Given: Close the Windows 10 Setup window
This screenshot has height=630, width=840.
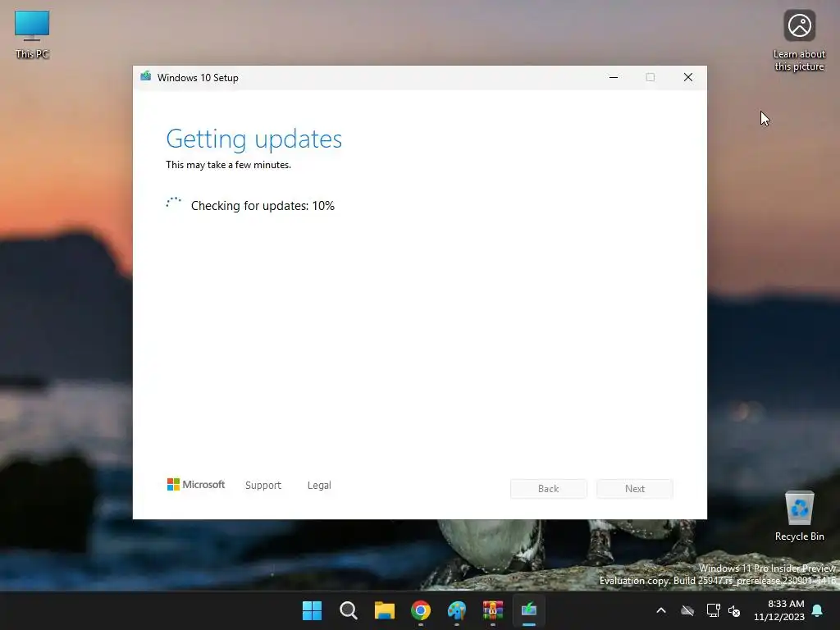Looking at the screenshot, I should click(688, 77).
